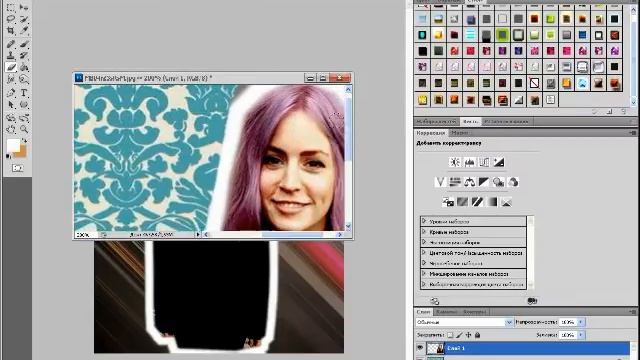Add a Black & White adjustment

484,182
